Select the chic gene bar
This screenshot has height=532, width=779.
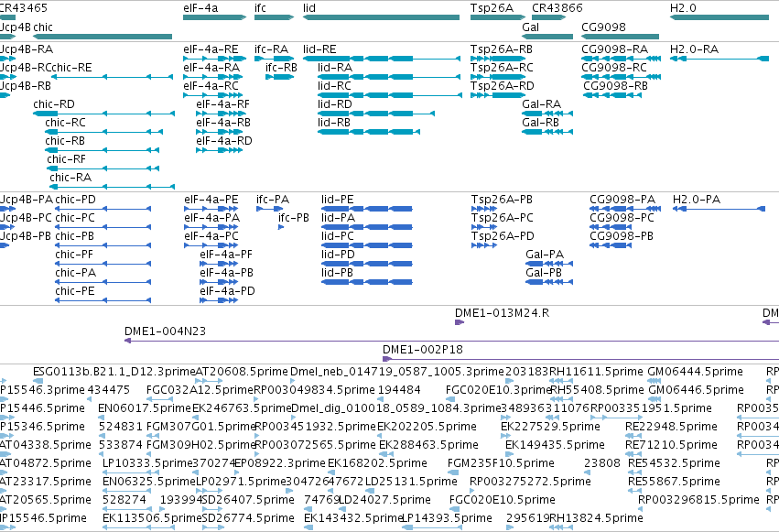103,37
